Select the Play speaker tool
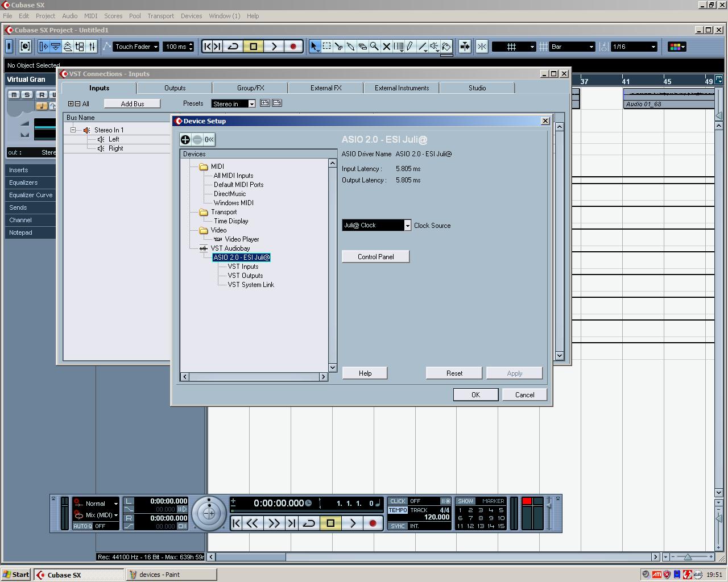Image resolution: width=728 pixels, height=582 pixels. (x=435, y=47)
